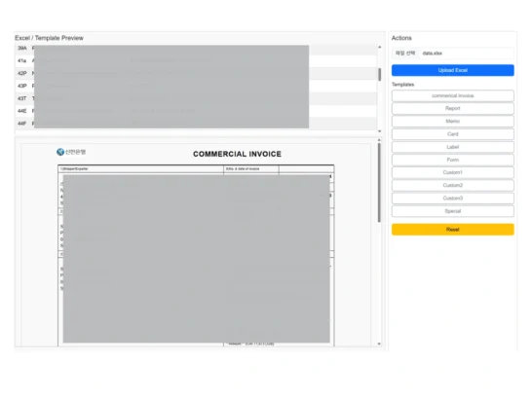Click the bank logo on the invoice
Viewport: 532px width, 399px height.
71,152
